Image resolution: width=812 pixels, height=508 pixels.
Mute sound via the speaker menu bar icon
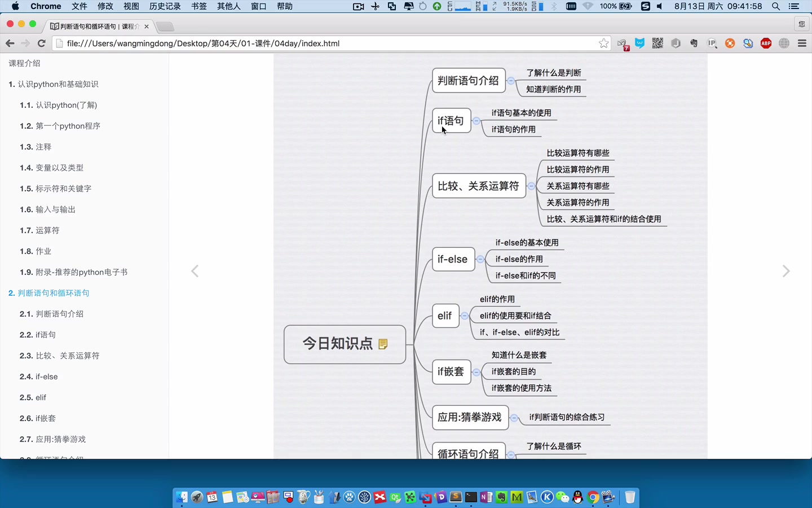[658, 6]
